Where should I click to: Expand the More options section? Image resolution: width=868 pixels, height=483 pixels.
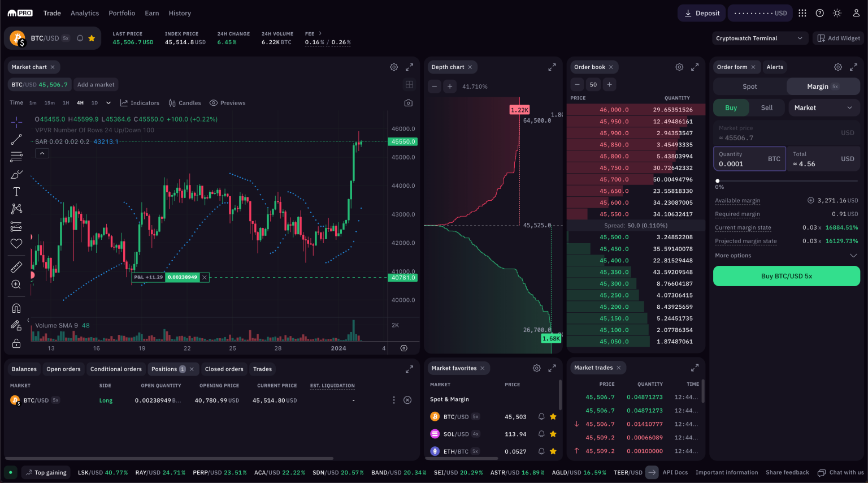[x=786, y=255]
